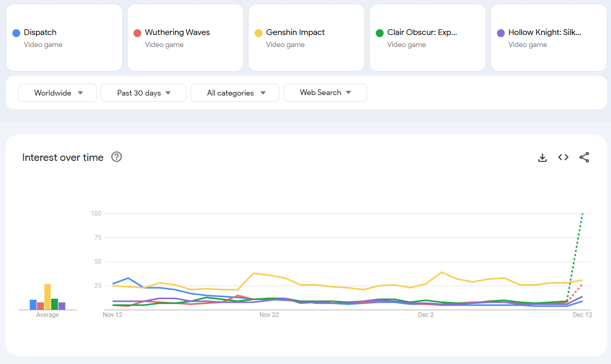Open the embed code icon
Image resolution: width=611 pixels, height=364 pixels.
click(x=563, y=157)
